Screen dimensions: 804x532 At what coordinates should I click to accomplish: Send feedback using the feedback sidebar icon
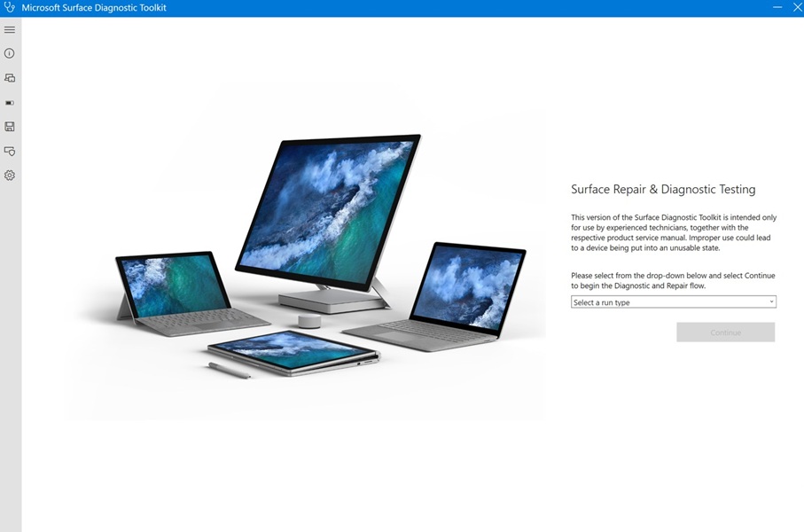[x=10, y=151]
